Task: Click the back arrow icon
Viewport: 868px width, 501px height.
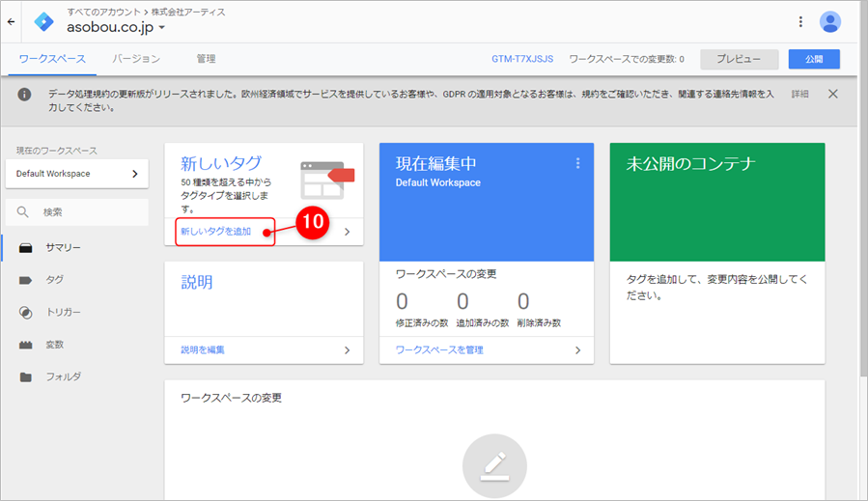Action: (11, 22)
